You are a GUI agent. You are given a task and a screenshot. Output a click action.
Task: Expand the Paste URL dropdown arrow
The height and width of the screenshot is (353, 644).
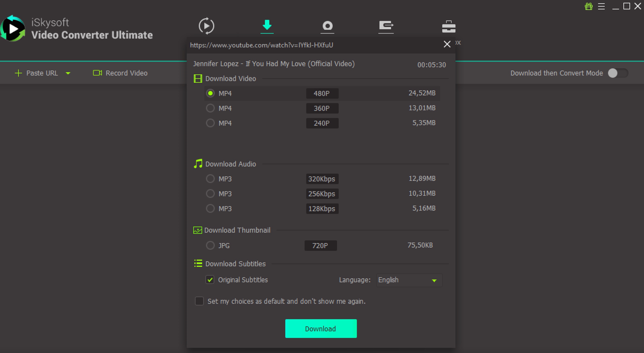68,73
